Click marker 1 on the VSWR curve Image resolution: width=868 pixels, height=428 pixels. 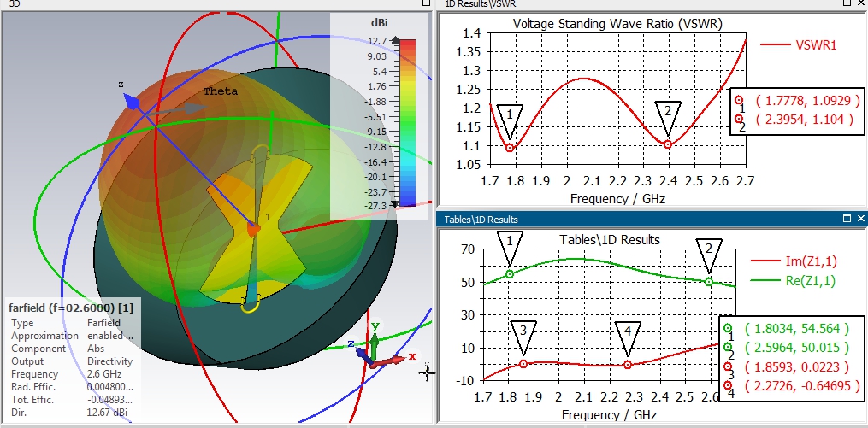511,147
